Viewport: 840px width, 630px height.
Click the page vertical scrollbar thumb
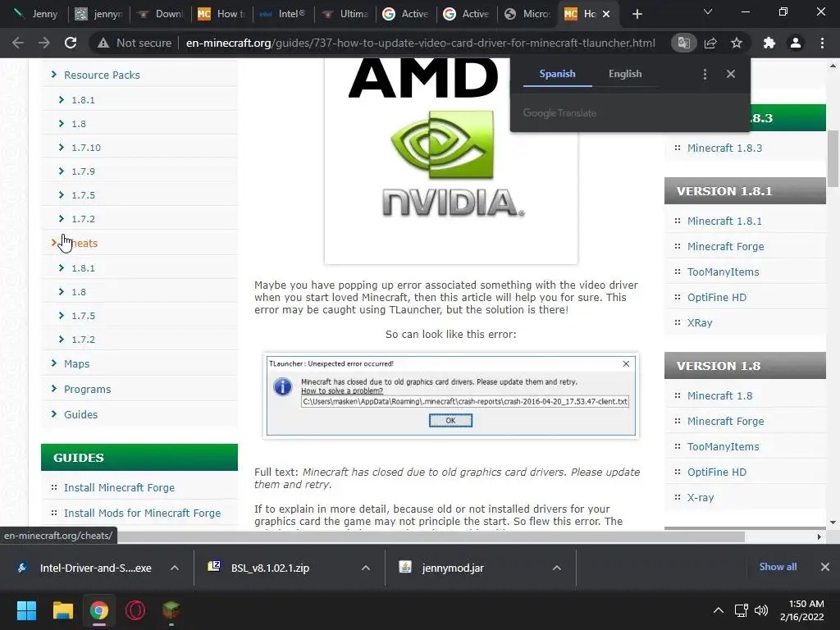(x=833, y=158)
